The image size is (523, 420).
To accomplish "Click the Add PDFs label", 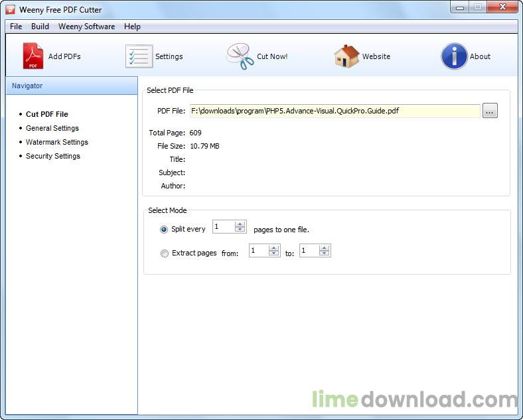I will pyautogui.click(x=64, y=56).
